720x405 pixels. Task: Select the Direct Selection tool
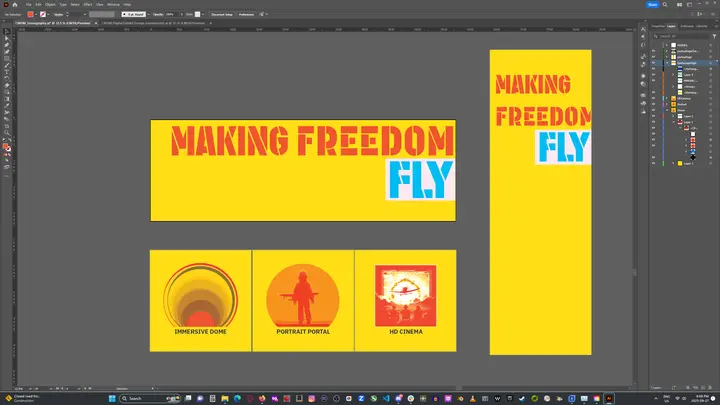click(6, 38)
